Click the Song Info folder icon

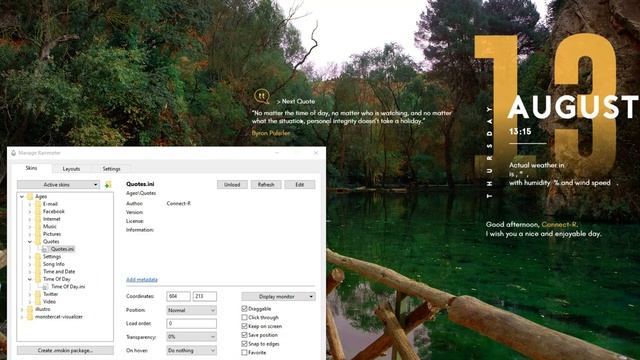click(x=38, y=264)
